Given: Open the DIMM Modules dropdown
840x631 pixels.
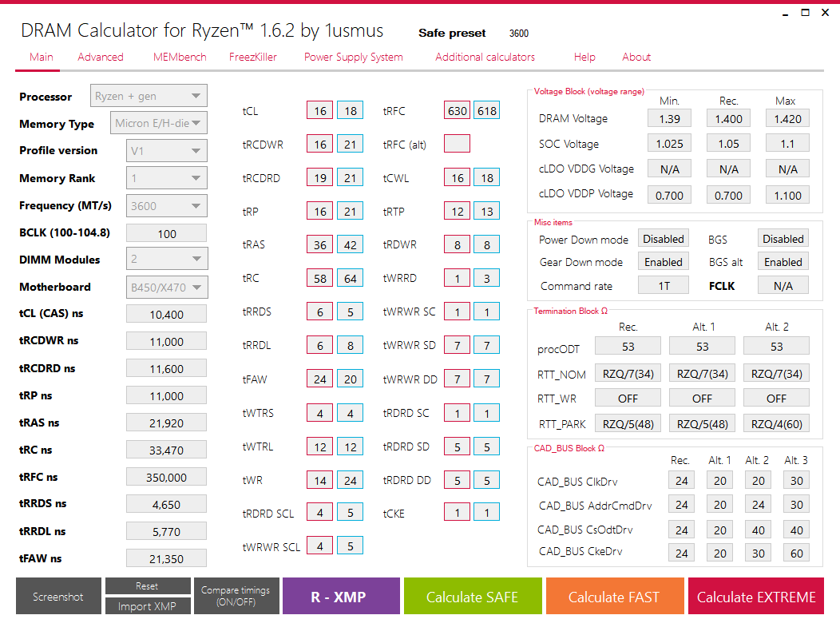Looking at the screenshot, I should [x=167, y=259].
